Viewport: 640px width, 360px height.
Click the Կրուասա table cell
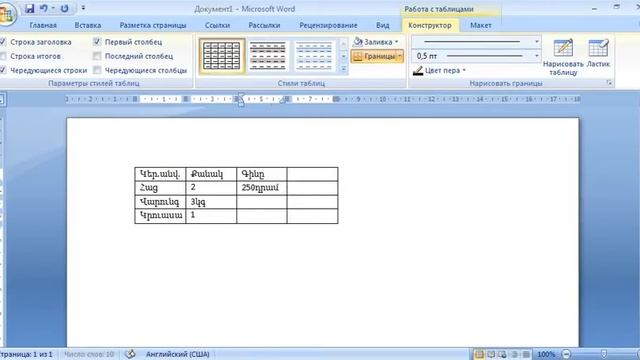[160, 216]
